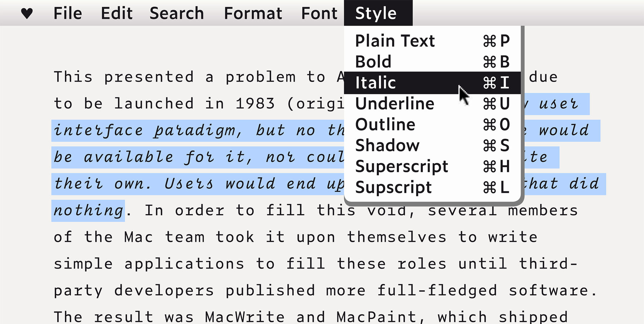Apply Supscript formatting
Viewport: 644px width, 324px height.
pos(393,187)
